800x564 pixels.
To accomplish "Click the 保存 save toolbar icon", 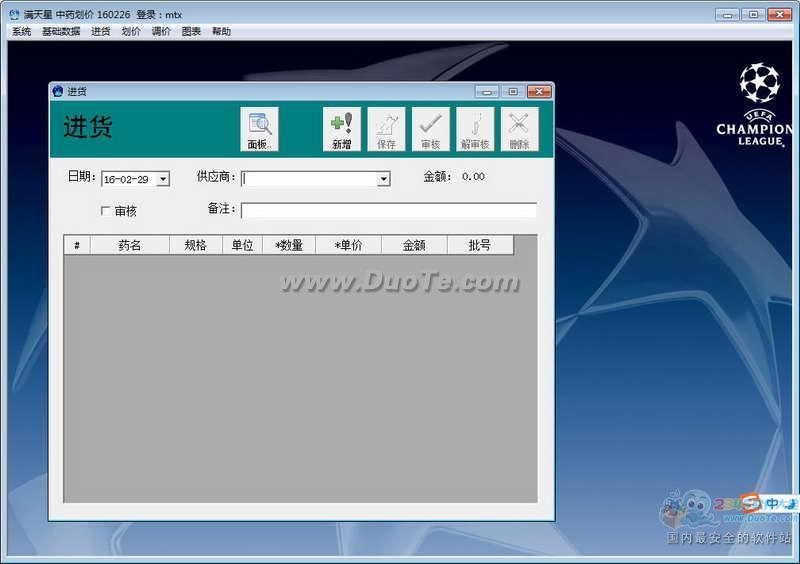I will (386, 129).
